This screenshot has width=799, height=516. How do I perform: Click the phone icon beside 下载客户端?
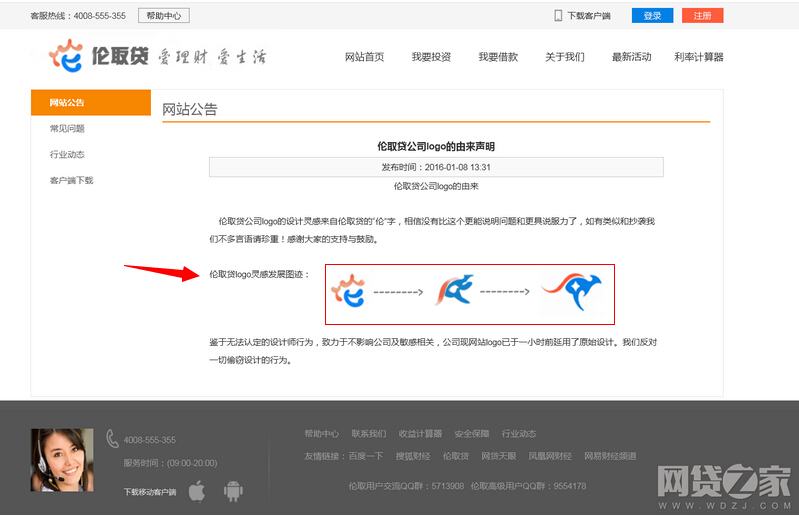pyautogui.click(x=558, y=16)
